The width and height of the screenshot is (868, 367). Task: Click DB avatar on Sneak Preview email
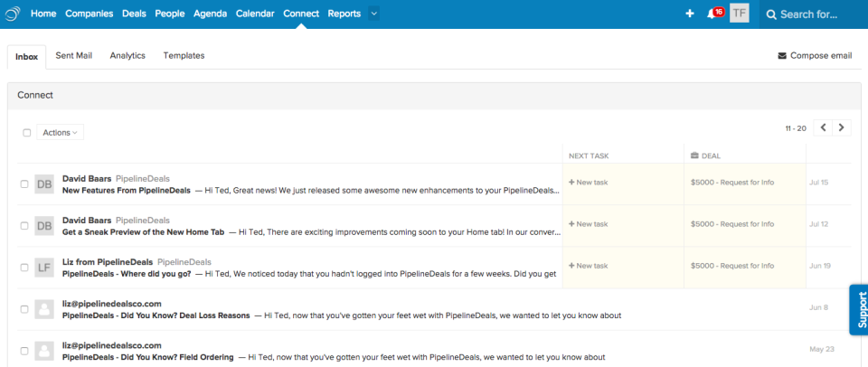[44, 226]
